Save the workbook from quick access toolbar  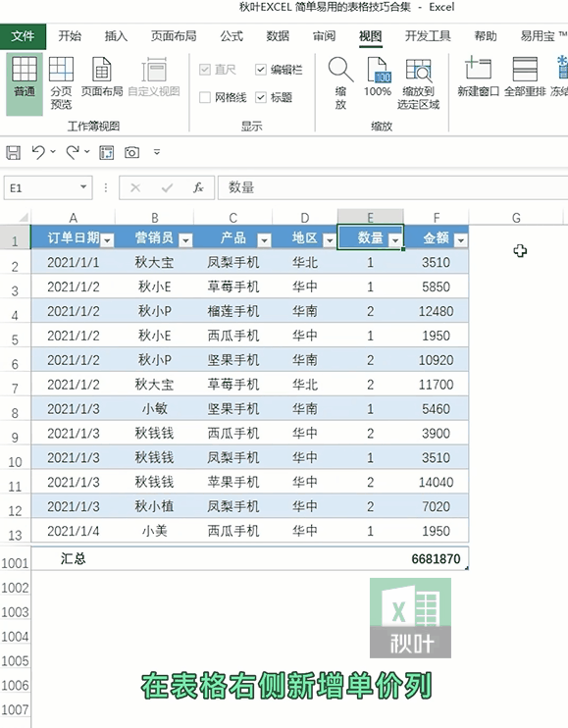(x=13, y=152)
